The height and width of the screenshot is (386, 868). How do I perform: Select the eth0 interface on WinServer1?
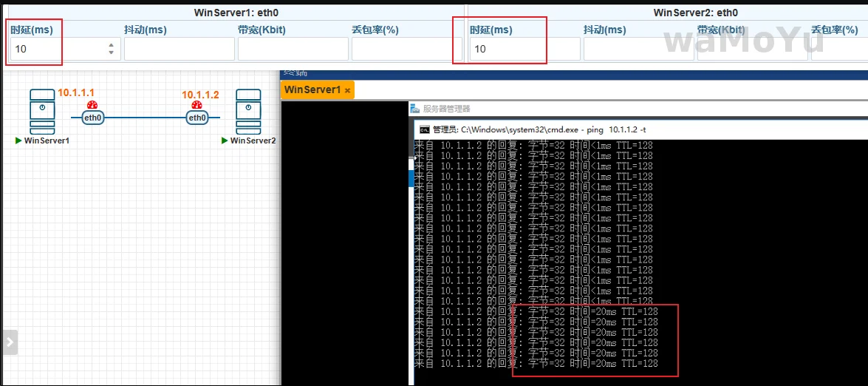tap(92, 118)
